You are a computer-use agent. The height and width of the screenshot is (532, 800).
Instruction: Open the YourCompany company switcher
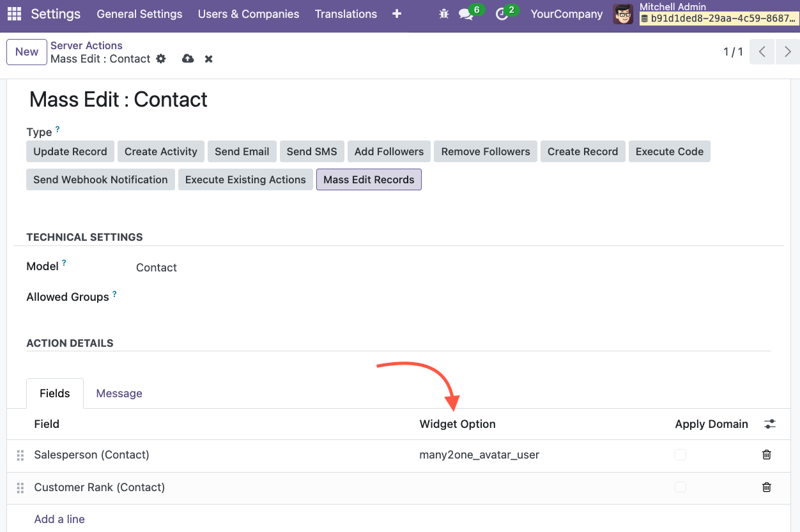pos(566,13)
